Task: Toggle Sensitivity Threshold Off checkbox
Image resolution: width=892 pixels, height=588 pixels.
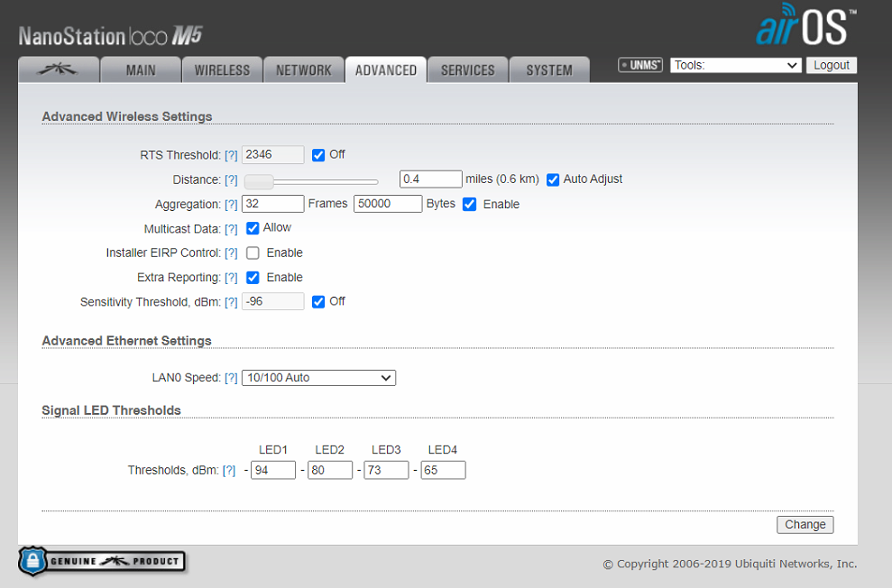Action: [318, 301]
